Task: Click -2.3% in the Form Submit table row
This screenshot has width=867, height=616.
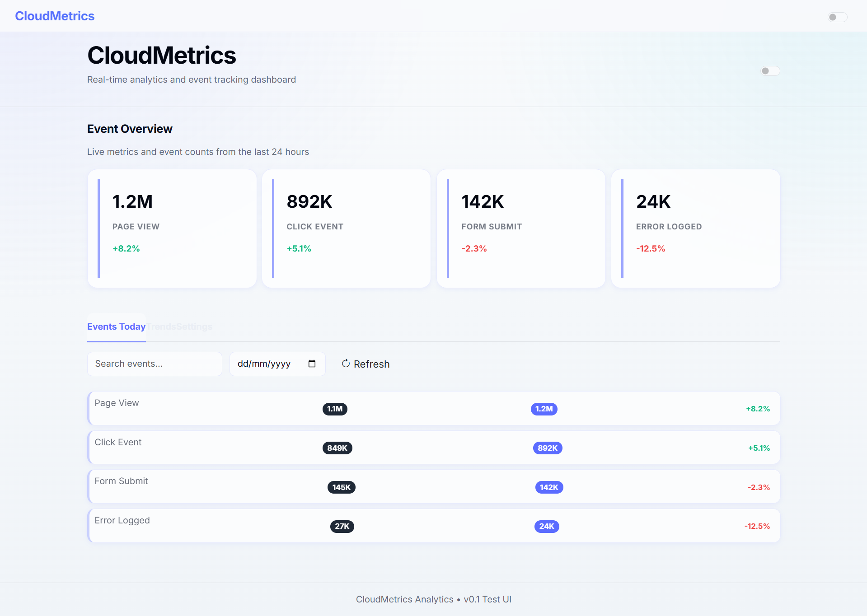Action: tap(759, 487)
